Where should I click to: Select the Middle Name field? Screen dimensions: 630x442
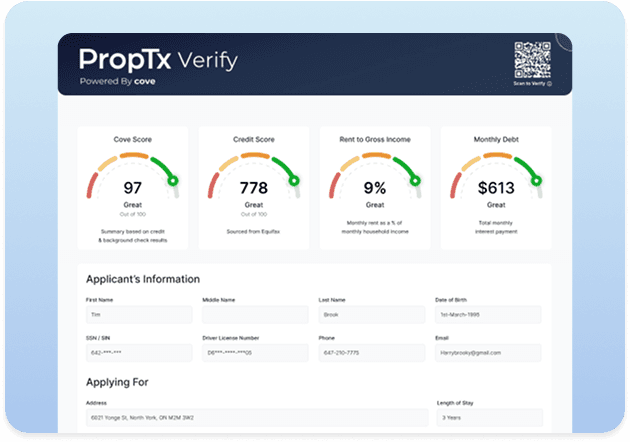(254, 314)
